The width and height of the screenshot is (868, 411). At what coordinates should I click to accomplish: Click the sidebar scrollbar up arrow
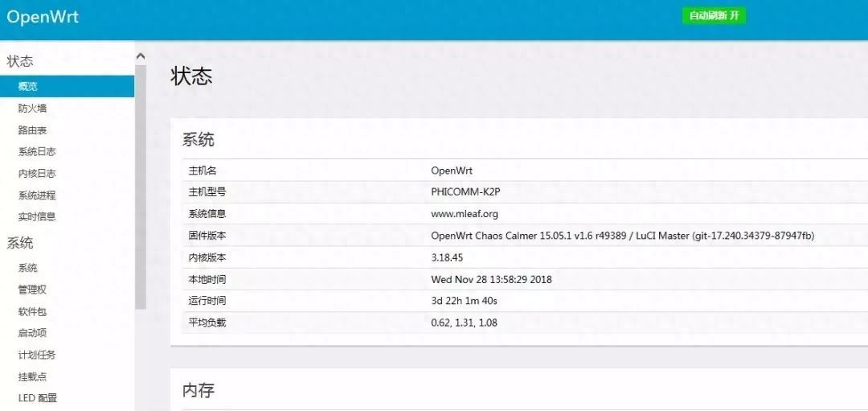click(141, 56)
